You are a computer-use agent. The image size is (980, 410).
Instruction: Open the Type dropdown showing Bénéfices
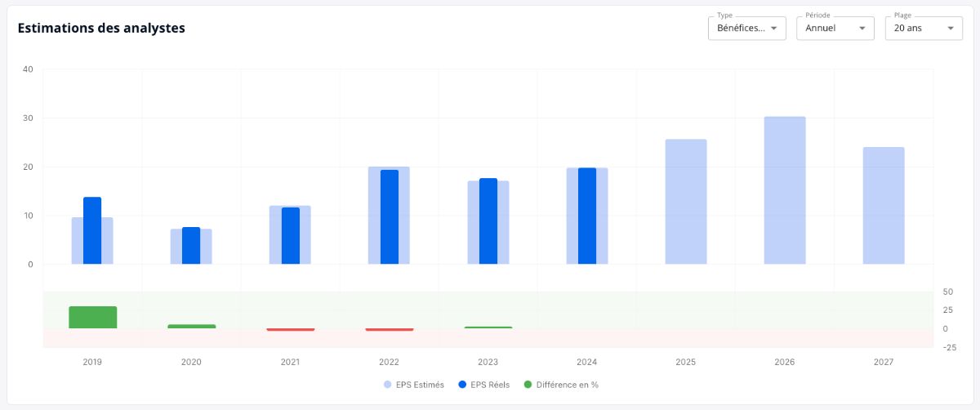(x=746, y=28)
